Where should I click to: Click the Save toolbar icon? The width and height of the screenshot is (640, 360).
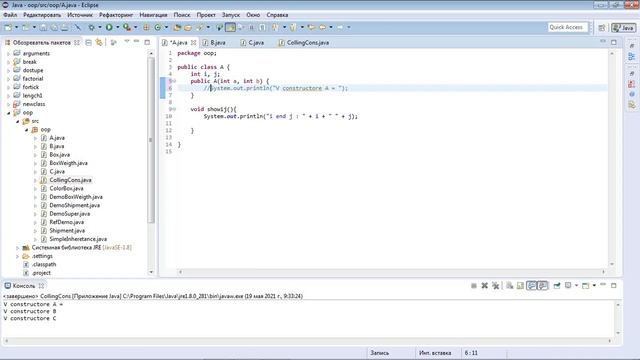43,27
